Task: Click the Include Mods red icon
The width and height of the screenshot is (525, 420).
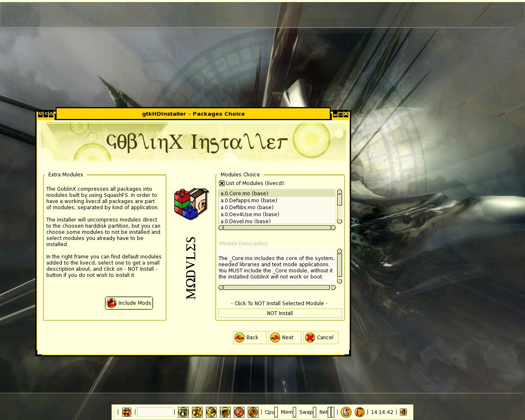Action: [x=112, y=303]
